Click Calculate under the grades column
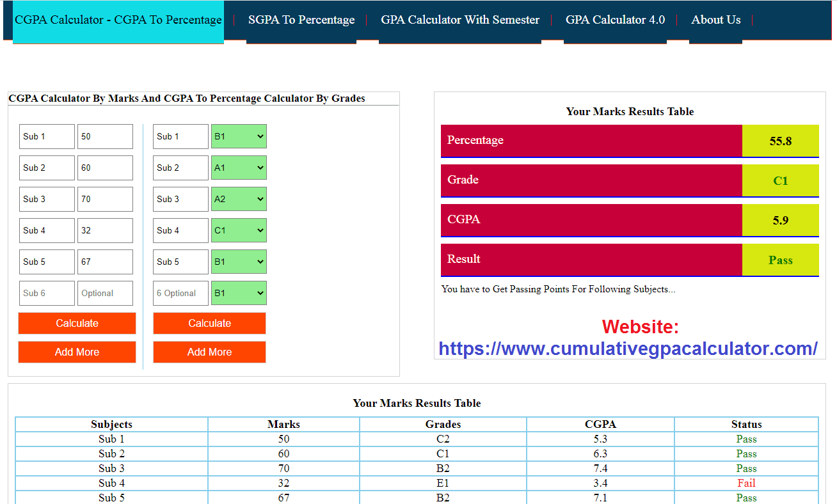Image resolution: width=837 pixels, height=504 pixels. (x=209, y=323)
